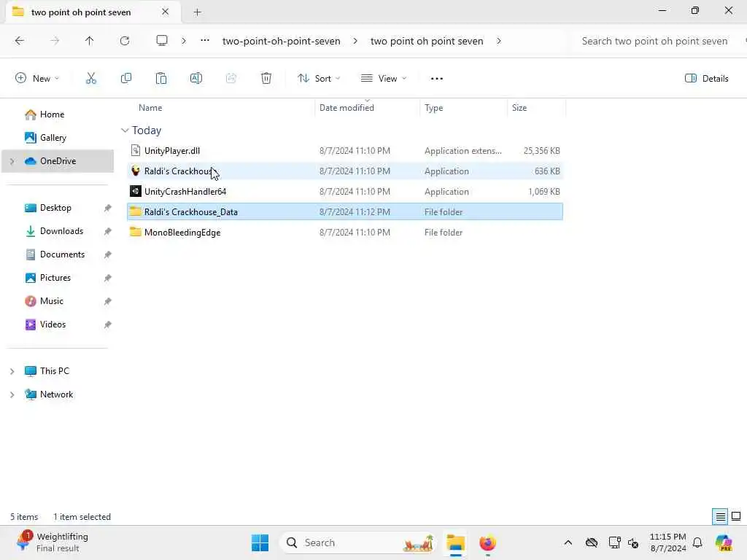This screenshot has height=560, width=747.
Task: Click the Cut scissors icon
Action: 91,79
